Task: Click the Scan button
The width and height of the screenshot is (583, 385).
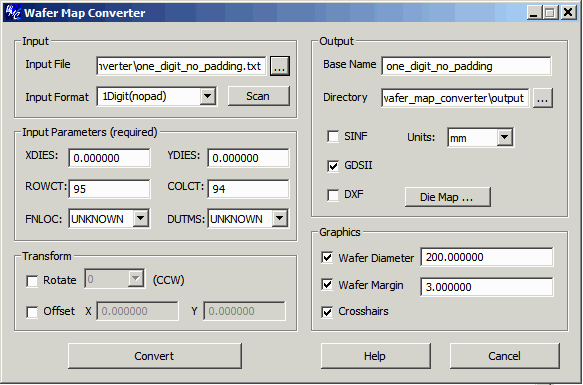Action: click(x=258, y=96)
